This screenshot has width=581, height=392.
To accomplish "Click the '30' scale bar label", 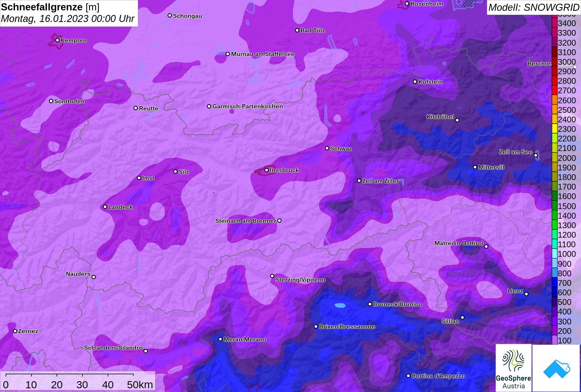I will (82, 385).
